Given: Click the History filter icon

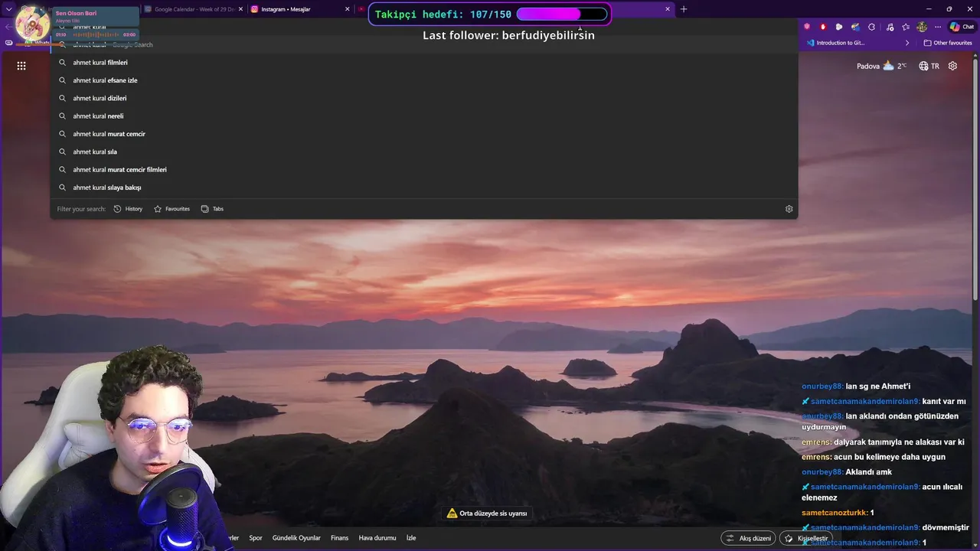Looking at the screenshot, I should [117, 209].
